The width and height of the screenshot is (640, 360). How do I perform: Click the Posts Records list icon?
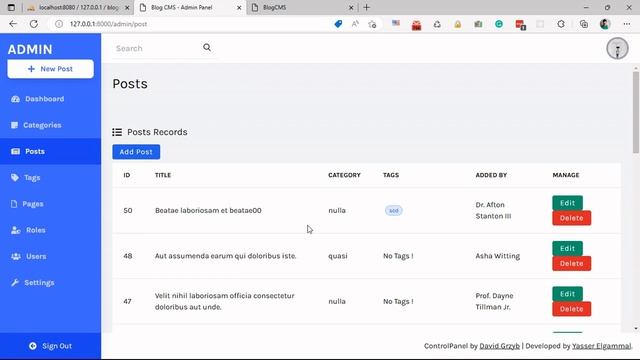(x=117, y=132)
